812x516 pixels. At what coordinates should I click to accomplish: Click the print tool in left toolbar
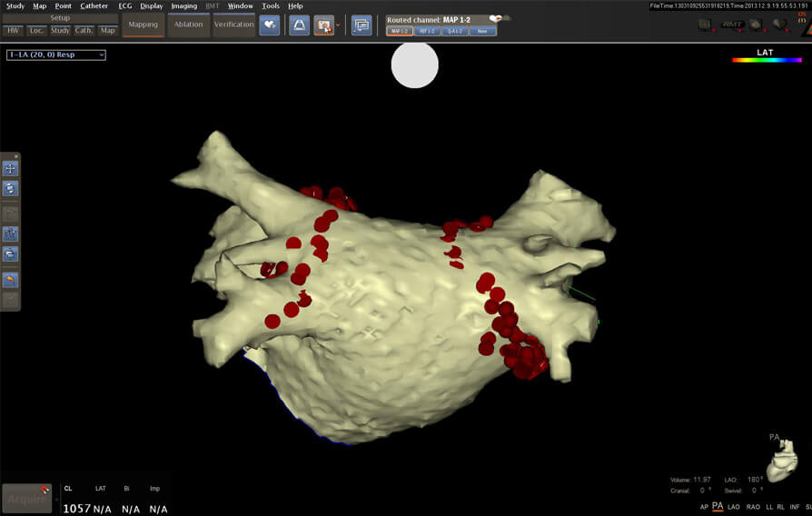click(x=11, y=255)
